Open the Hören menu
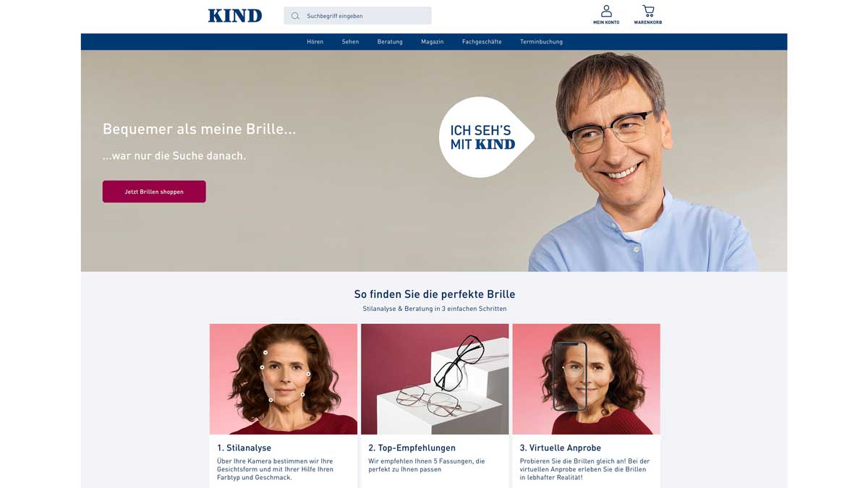The image size is (868, 488). [x=315, y=42]
